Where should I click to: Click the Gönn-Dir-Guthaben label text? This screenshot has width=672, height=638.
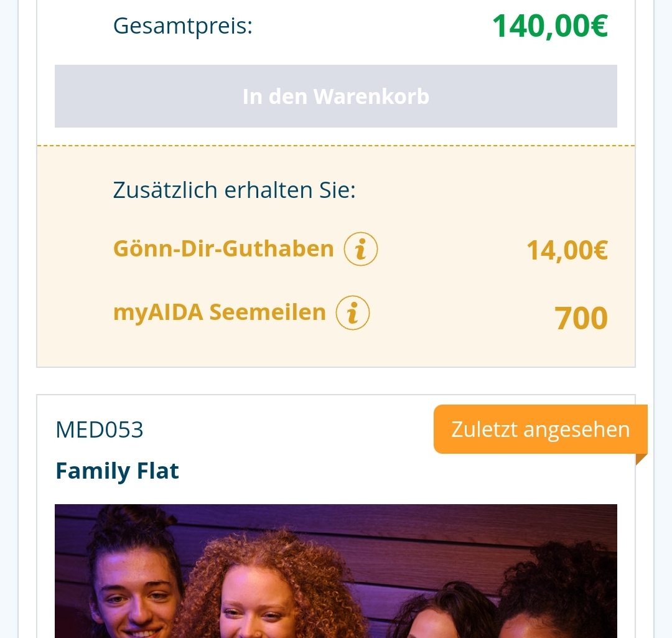[223, 249]
